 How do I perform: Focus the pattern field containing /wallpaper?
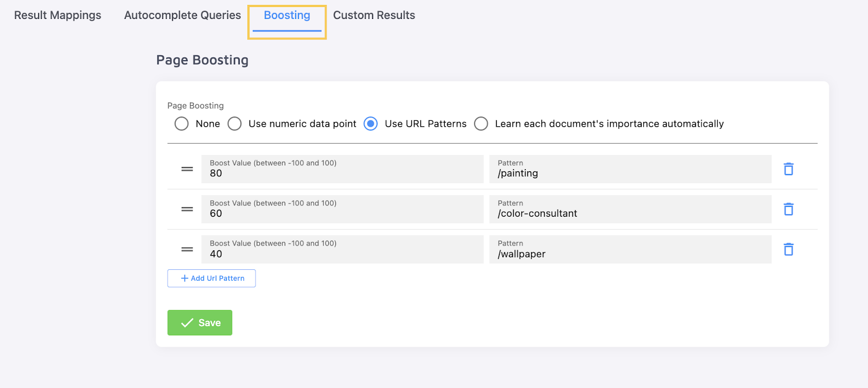click(x=630, y=249)
